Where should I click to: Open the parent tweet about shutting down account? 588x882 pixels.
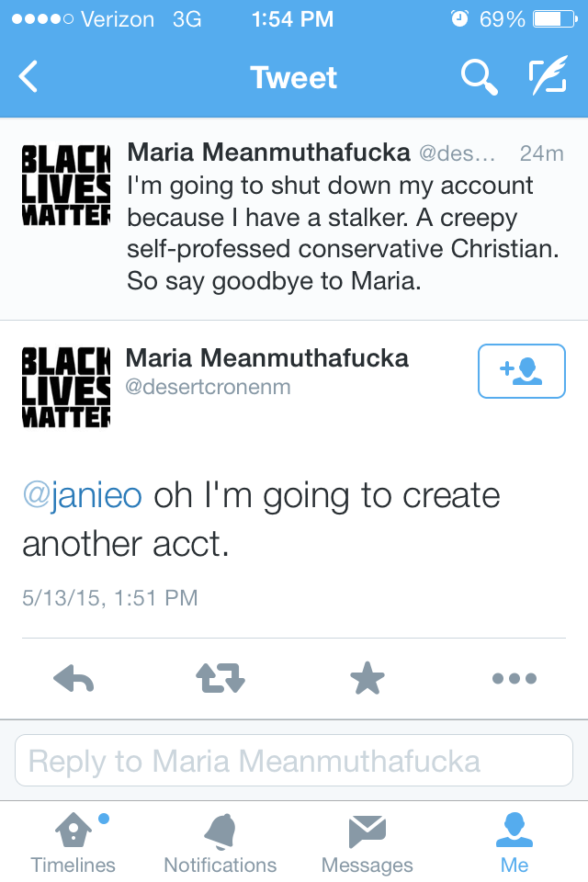[294, 220]
